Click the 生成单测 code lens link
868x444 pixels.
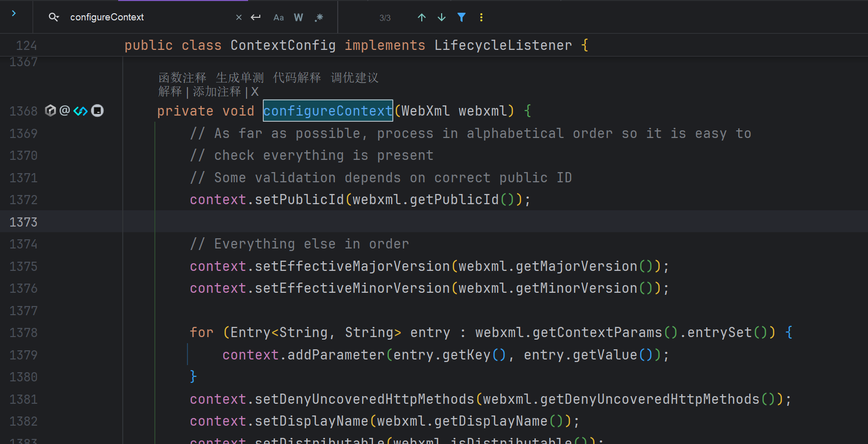tap(240, 77)
